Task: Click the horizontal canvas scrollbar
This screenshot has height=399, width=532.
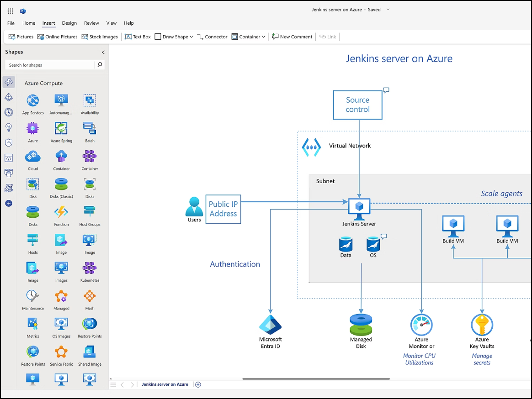Action: coord(316,378)
